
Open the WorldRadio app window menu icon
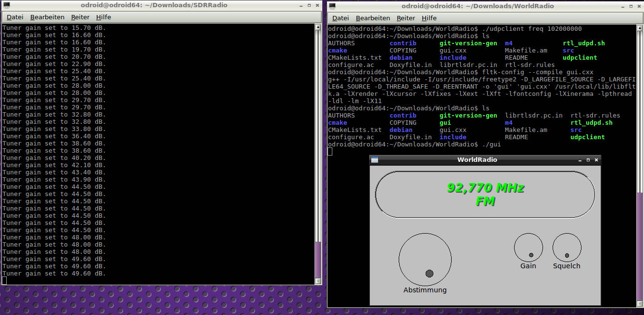pyautogui.click(x=375, y=160)
